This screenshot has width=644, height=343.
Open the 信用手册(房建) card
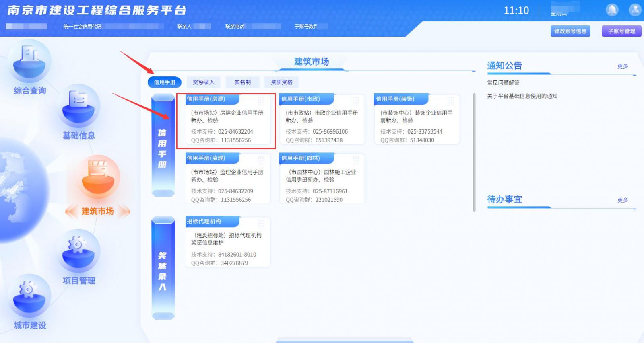228,119
